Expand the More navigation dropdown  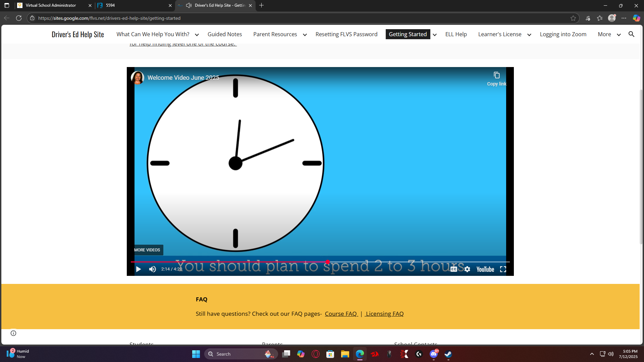tap(619, 35)
